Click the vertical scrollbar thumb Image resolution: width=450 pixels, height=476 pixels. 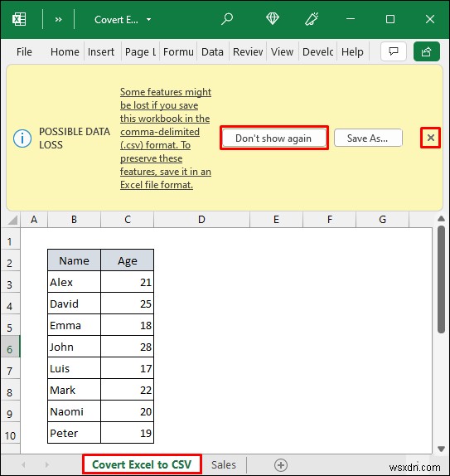tap(442, 279)
